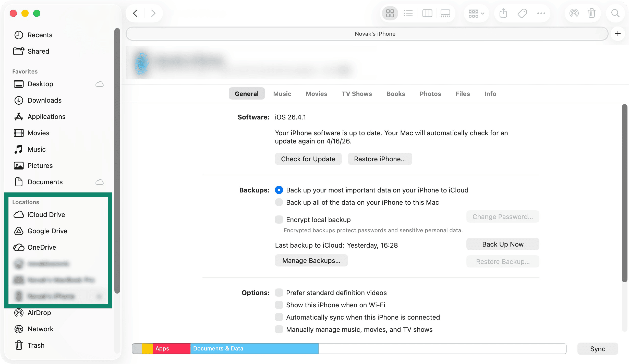Switch to the General tab

point(247,94)
